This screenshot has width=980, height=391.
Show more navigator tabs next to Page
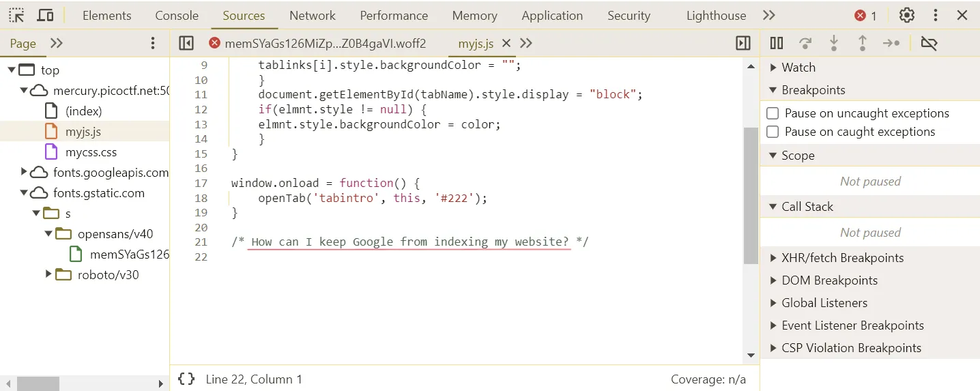(57, 43)
